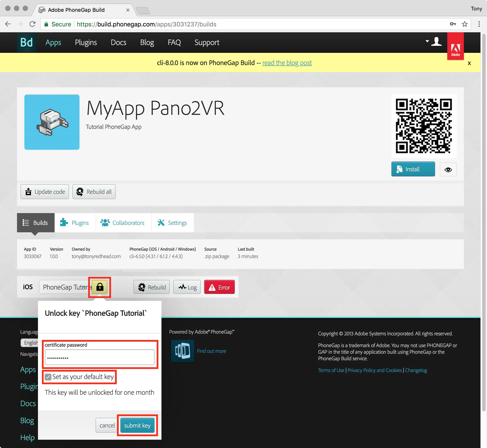Click the yellow lock key icon
This screenshot has height=448, width=487.
point(99,287)
